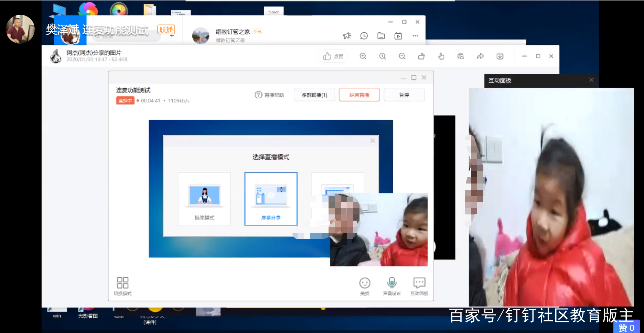Click the large video in 互动面板
The image size is (644, 333).
[x=551, y=197]
